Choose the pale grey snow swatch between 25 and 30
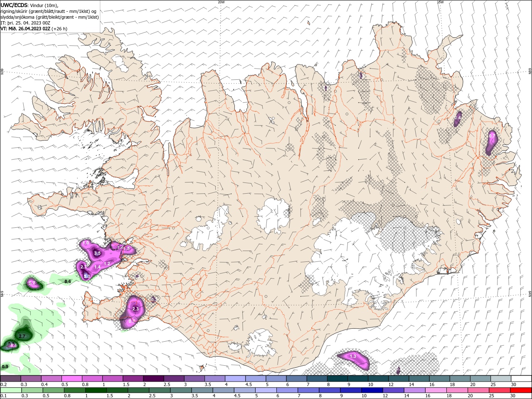The width and height of the screenshot is (532, 399). [x=500, y=379]
